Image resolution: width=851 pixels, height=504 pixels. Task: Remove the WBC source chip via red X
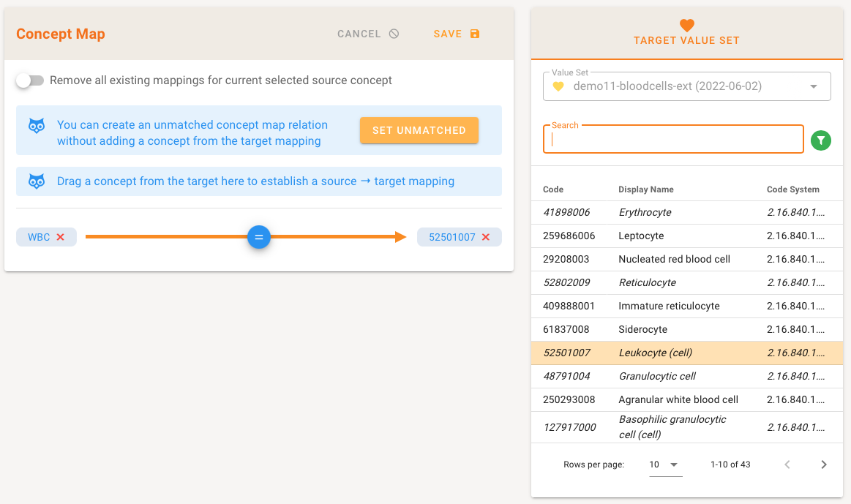point(61,237)
